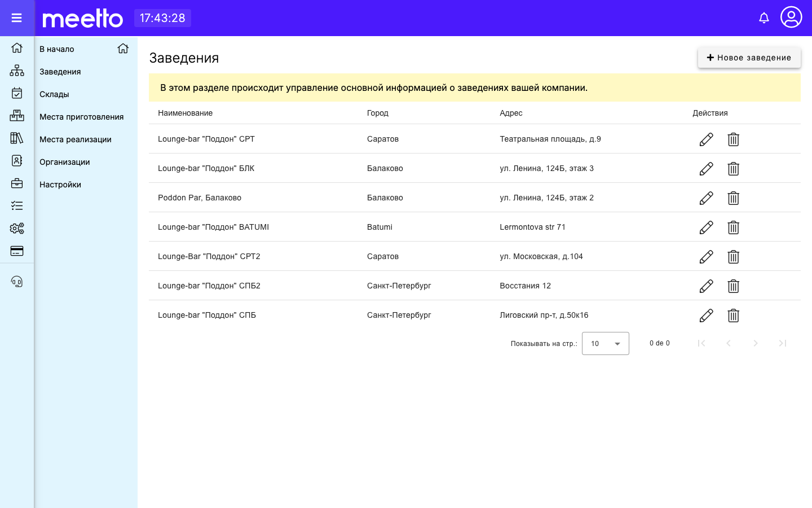Open the user profile avatar icon
This screenshot has height=508, width=812.
tap(791, 17)
